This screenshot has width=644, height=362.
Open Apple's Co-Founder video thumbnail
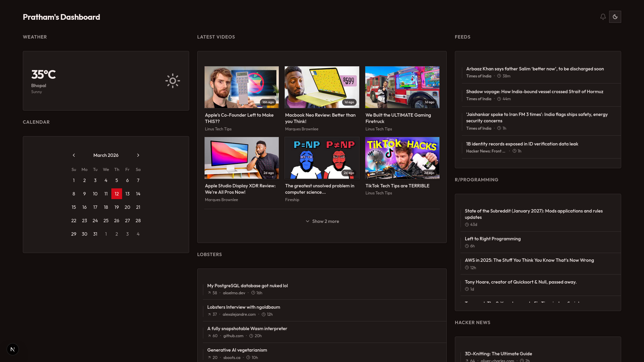click(241, 87)
